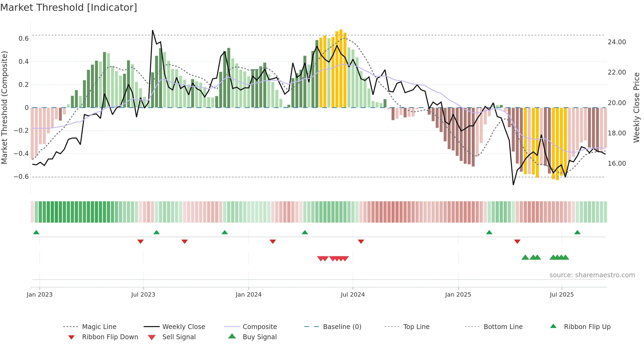Click the red flip-down triangle around Feb 2024
Viewport: 644px width, 362px height.
(273, 242)
